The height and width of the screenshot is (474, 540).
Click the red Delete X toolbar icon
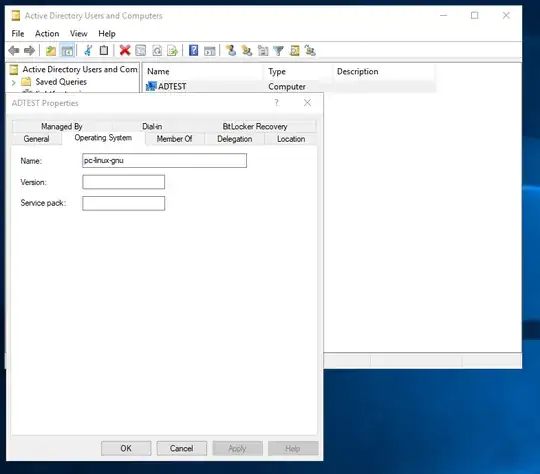pyautogui.click(x=125, y=51)
